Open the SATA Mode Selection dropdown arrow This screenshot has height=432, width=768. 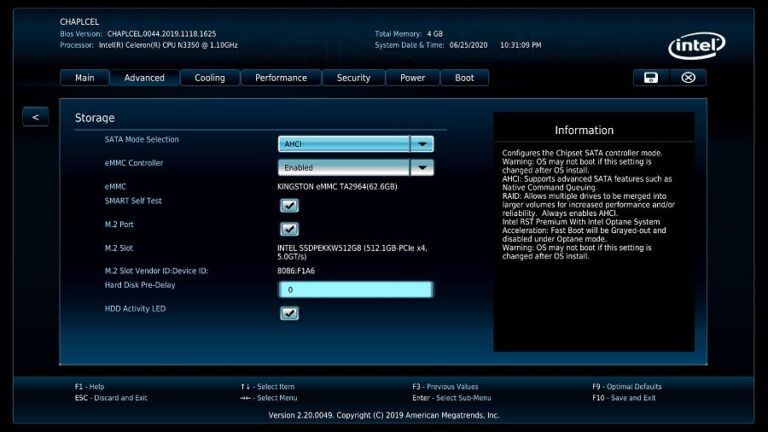(x=422, y=144)
